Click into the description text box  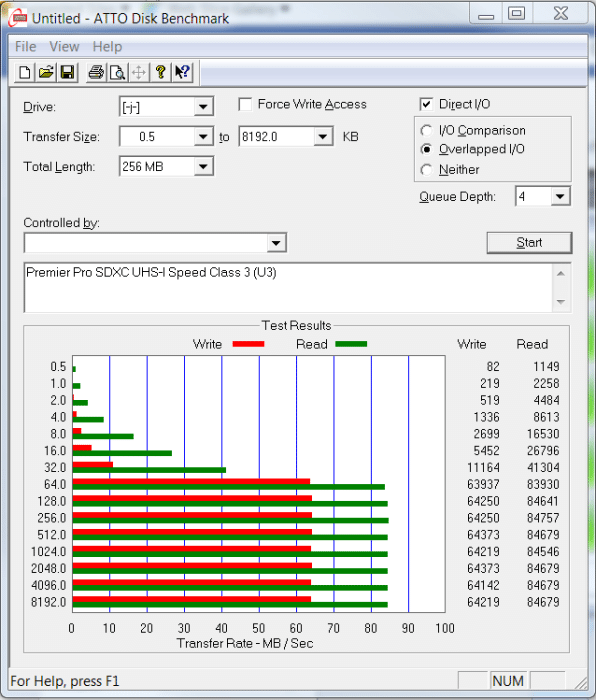pos(288,288)
